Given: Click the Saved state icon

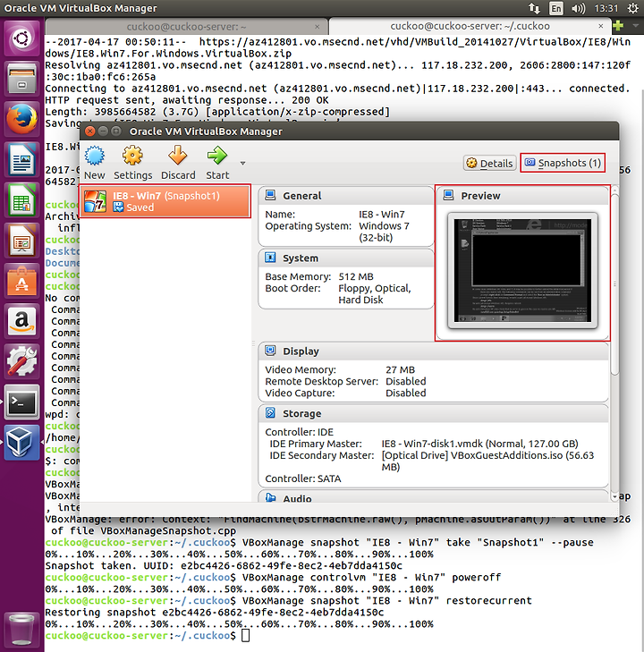Looking at the screenshot, I should 118,207.
